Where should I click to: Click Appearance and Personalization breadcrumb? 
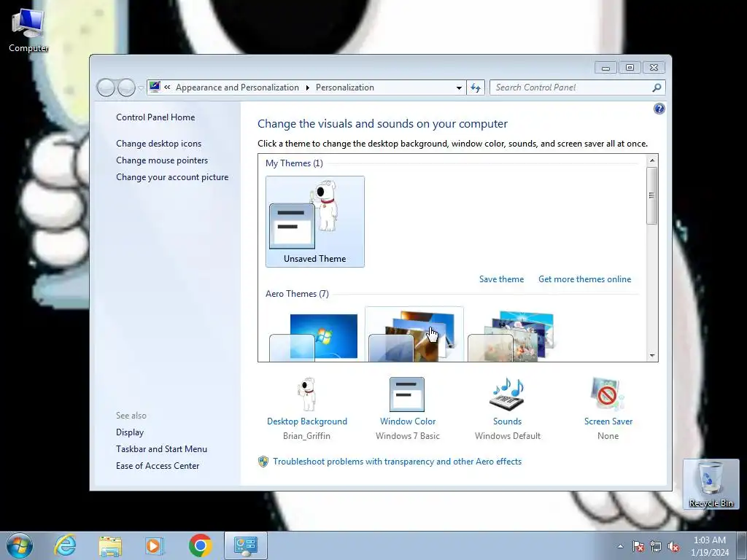click(237, 87)
